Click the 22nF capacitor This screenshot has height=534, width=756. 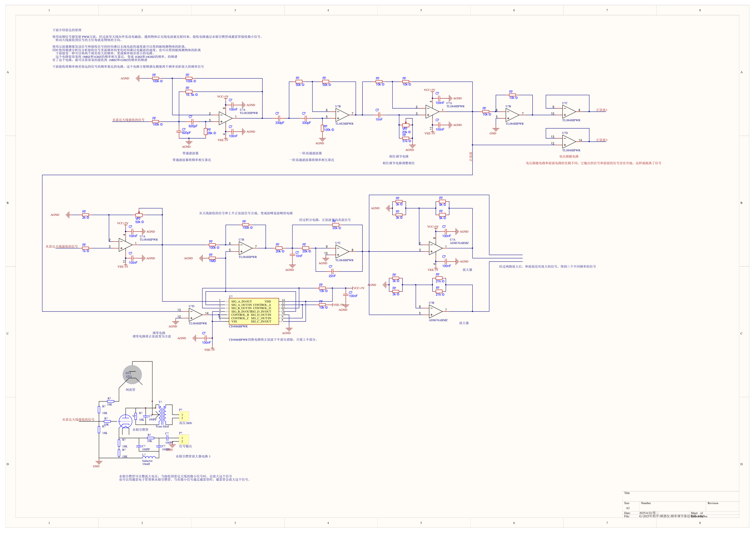point(332,272)
